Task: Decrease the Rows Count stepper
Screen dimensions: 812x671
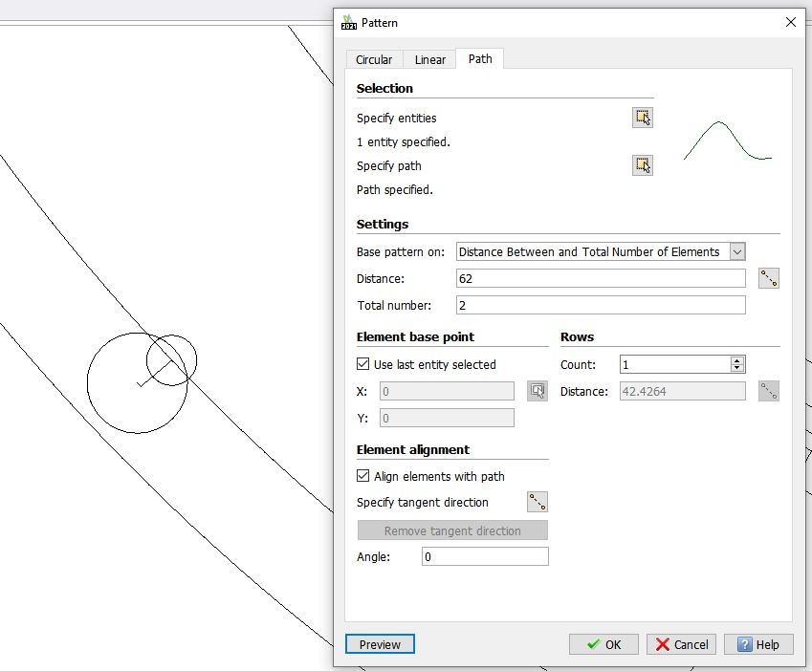Action: [x=736, y=368]
